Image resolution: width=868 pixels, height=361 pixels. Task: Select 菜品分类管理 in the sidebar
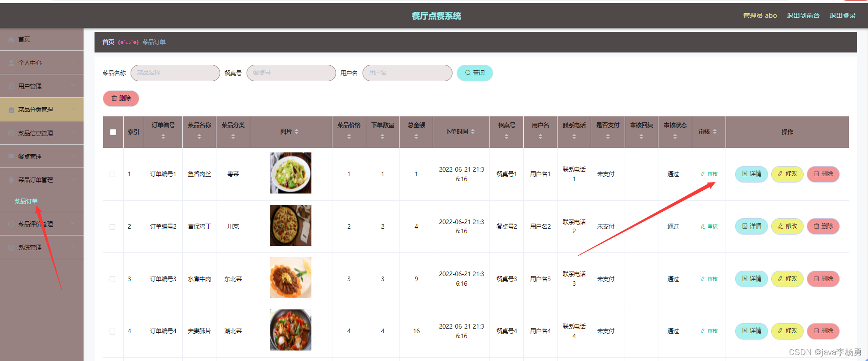click(x=42, y=110)
